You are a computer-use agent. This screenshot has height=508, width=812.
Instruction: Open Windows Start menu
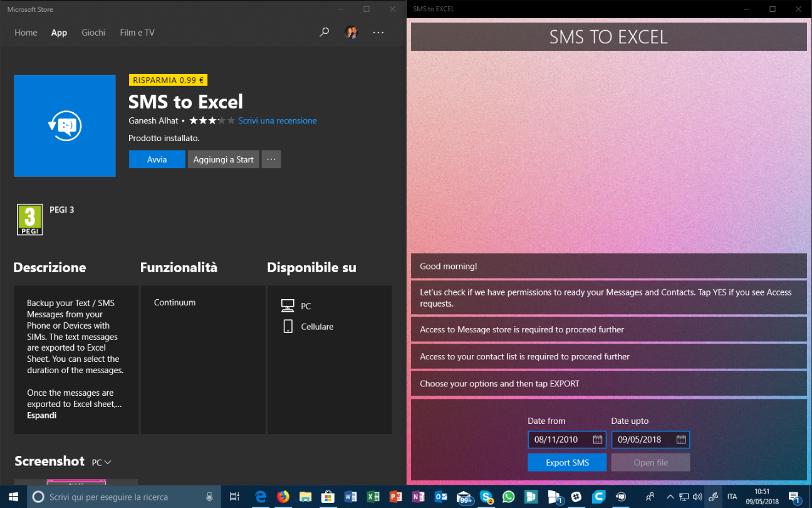point(13,497)
